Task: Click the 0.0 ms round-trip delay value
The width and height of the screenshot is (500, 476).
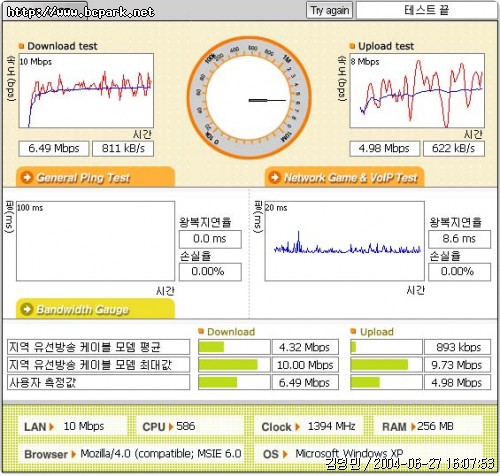Action: [210, 239]
